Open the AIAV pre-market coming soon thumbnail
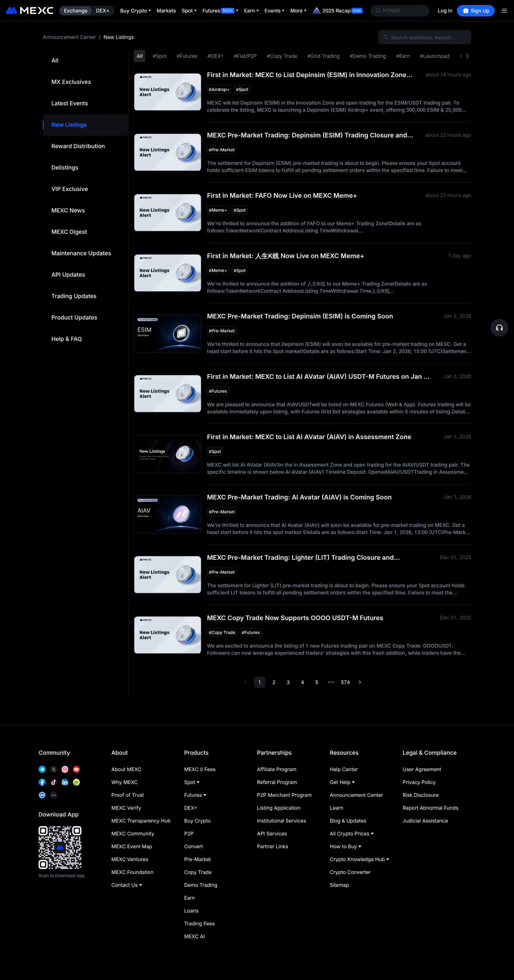 (x=167, y=514)
